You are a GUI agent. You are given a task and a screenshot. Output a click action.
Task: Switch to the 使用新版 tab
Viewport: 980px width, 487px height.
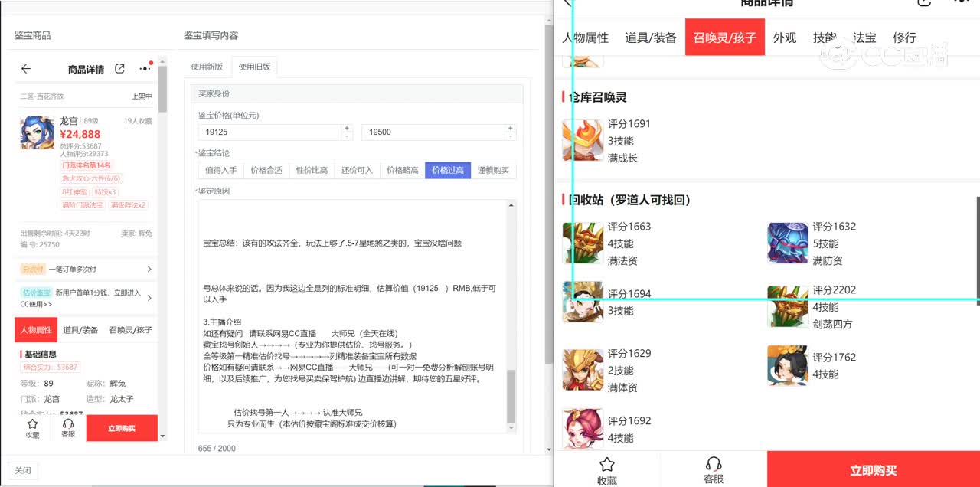pyautogui.click(x=207, y=67)
